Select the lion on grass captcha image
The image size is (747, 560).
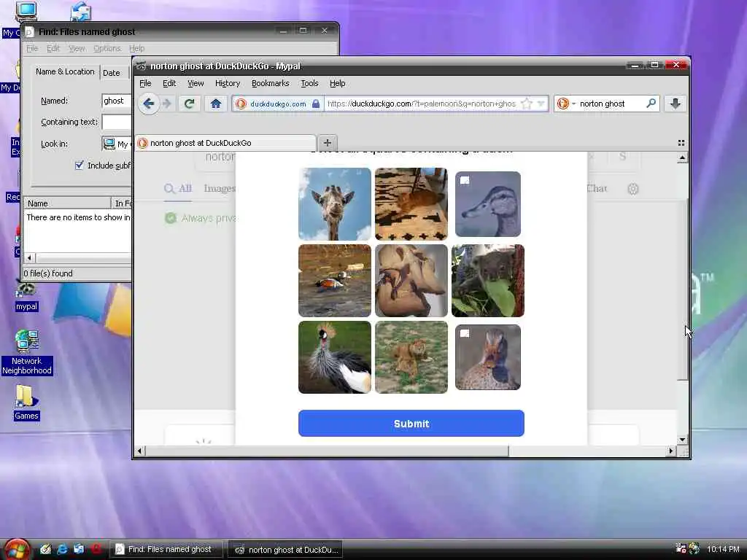tap(411, 357)
